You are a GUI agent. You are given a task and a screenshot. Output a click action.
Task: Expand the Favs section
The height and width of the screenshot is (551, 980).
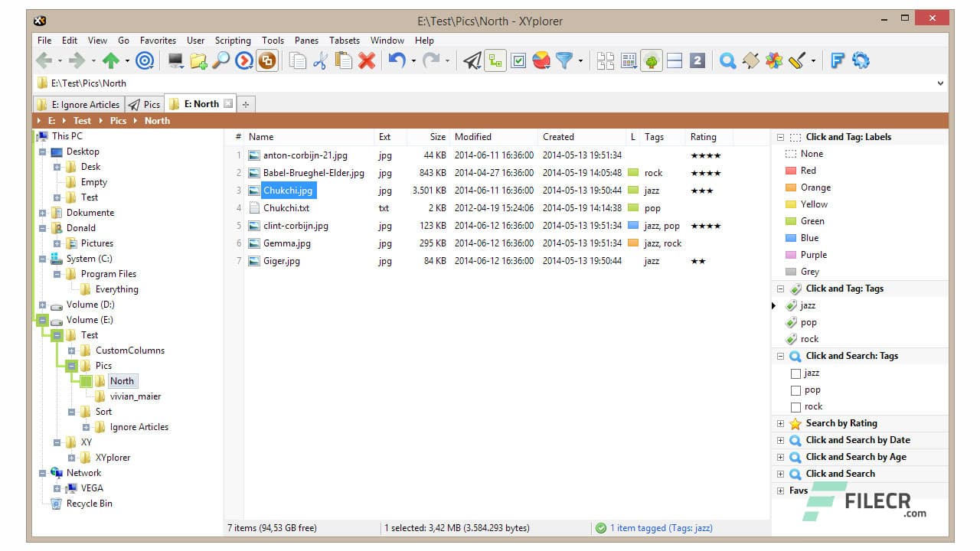tap(780, 490)
